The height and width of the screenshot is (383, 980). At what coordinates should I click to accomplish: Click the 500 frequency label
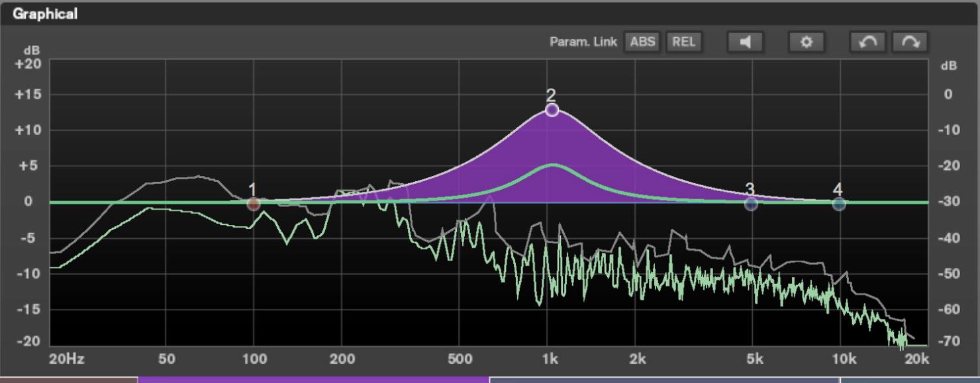[x=460, y=360]
